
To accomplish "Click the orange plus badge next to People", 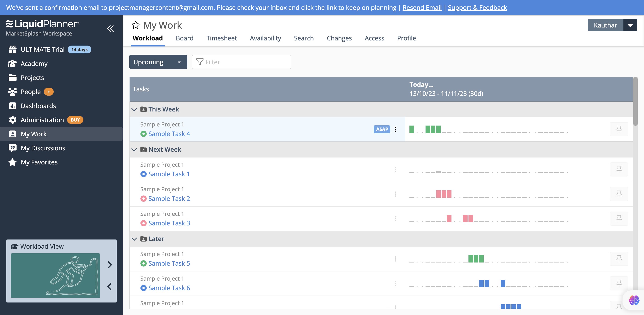I will click(x=49, y=92).
